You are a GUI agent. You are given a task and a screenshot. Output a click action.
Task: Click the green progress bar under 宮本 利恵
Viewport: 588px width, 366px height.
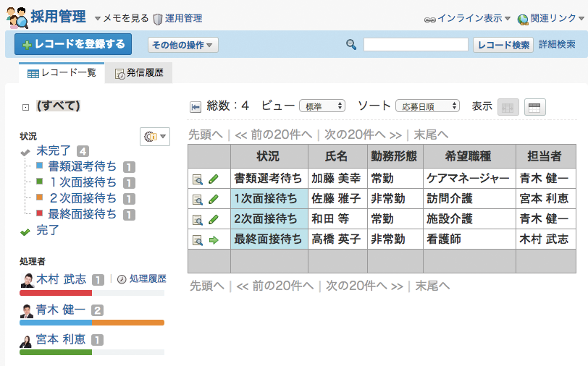(56, 352)
